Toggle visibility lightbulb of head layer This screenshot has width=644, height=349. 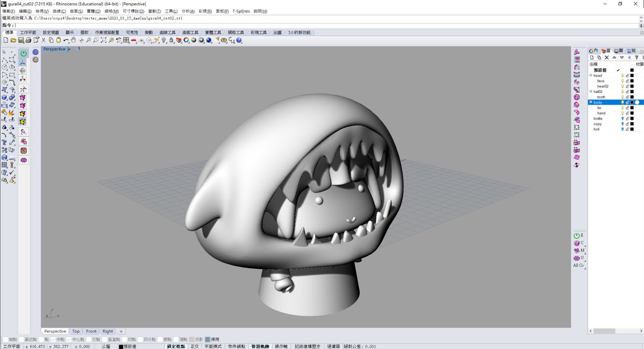[623, 76]
